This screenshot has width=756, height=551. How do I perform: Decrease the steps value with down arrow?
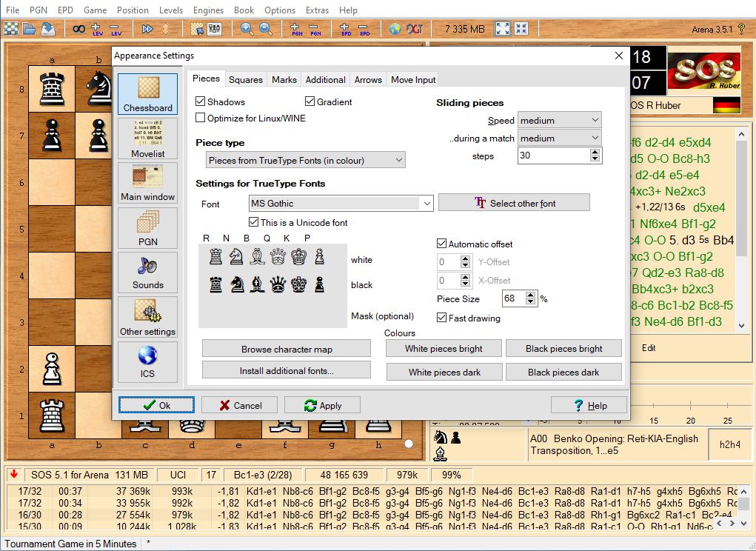click(x=595, y=158)
